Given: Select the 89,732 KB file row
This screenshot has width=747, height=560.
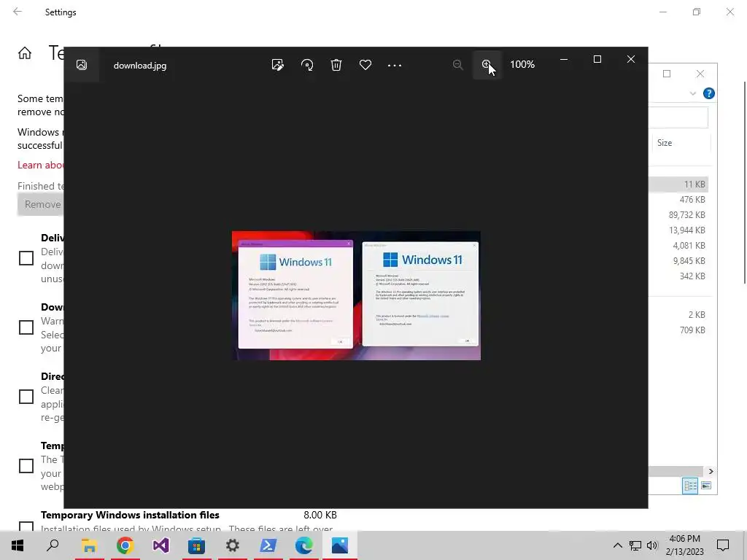Looking at the screenshot, I should point(678,215).
